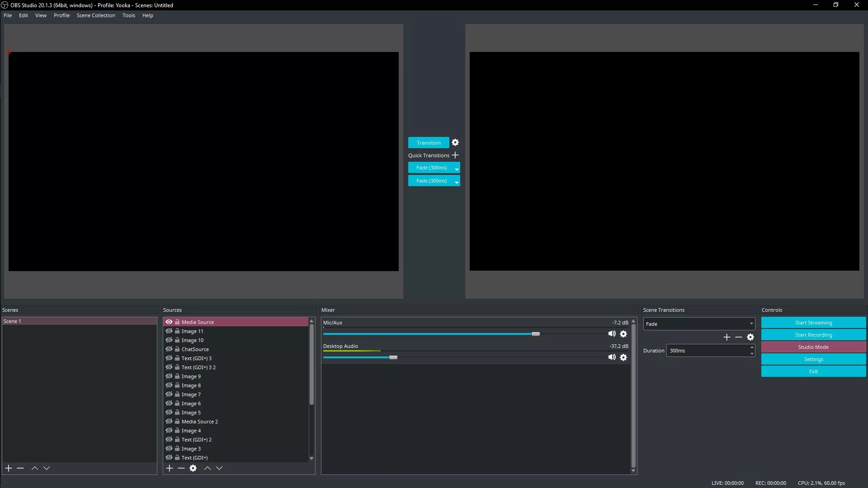Click the Mic/Aux audio mixer settings gear
The width and height of the screenshot is (868, 488).
point(623,333)
